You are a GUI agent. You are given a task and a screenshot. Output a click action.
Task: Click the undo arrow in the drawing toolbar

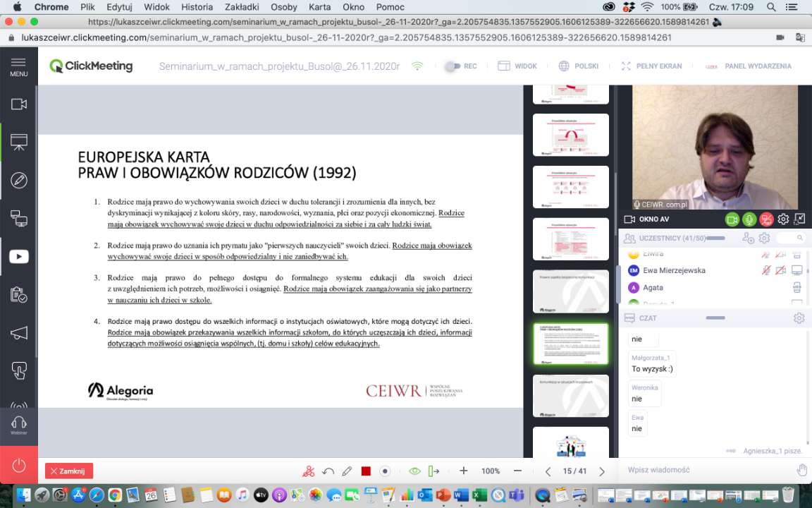tap(328, 471)
